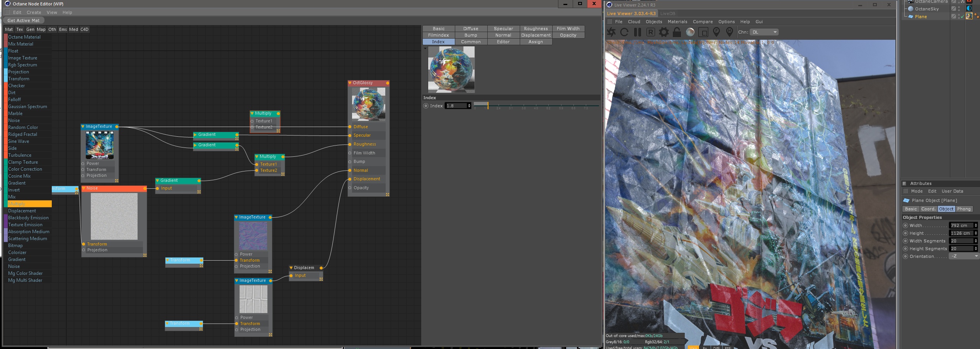Collapse the first ImageTexture node
Image resolution: width=980 pixels, height=349 pixels.
pos(83,127)
